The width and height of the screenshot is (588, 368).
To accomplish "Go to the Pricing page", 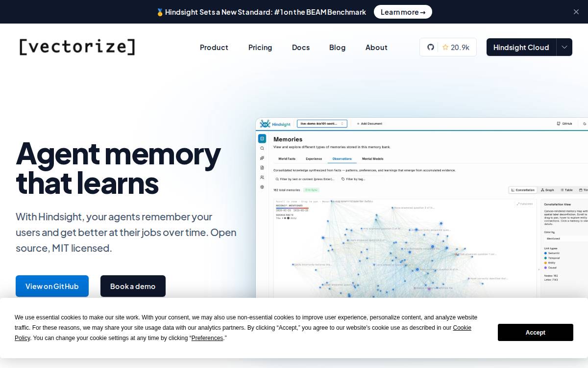I will tap(260, 47).
